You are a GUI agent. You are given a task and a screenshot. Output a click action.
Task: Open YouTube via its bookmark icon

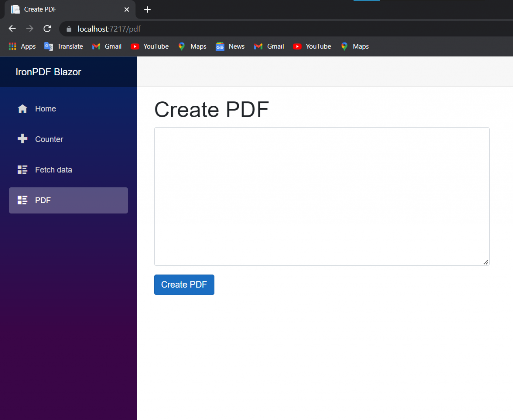point(134,46)
